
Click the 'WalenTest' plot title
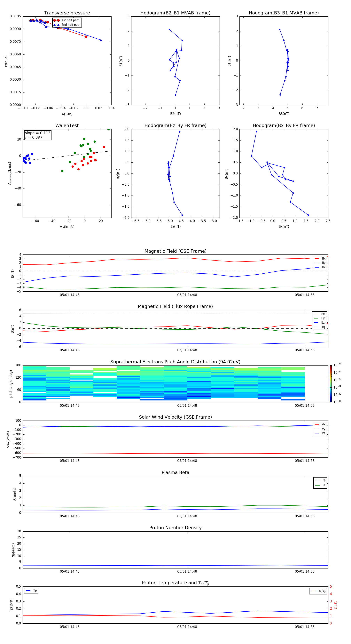(x=67, y=125)
